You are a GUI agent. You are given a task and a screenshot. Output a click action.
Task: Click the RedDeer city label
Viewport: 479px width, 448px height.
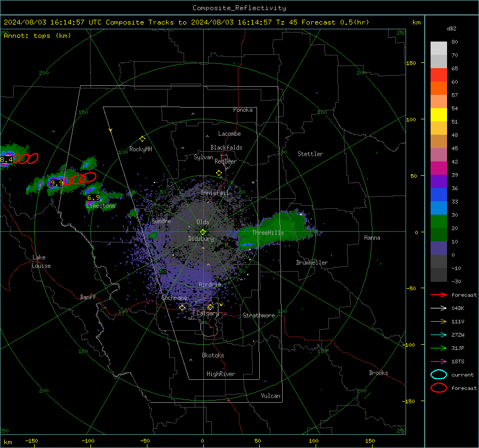[x=226, y=161]
